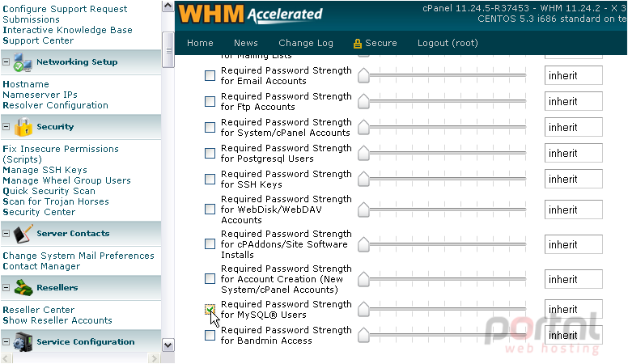Click the WHM Accelerated logo

[250, 14]
